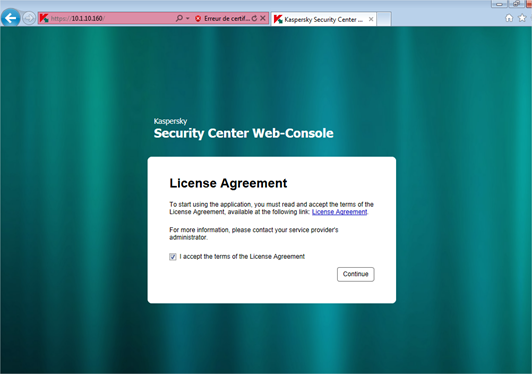Click the search magnifier icon in address bar
The width and height of the screenshot is (532, 374).
[x=179, y=18]
